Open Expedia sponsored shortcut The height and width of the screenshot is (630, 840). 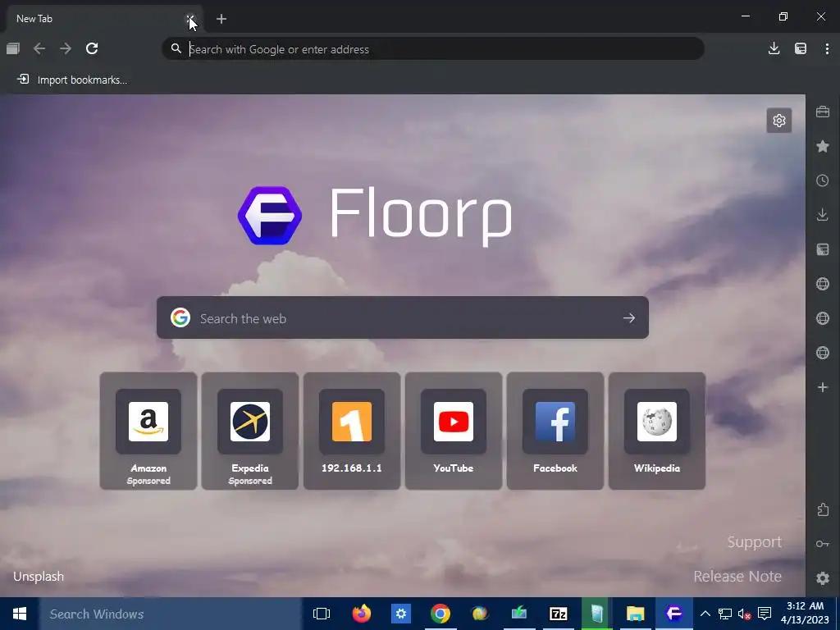tap(250, 431)
